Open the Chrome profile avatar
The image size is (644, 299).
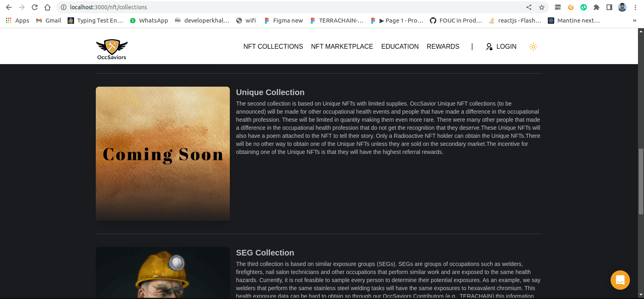(x=622, y=7)
